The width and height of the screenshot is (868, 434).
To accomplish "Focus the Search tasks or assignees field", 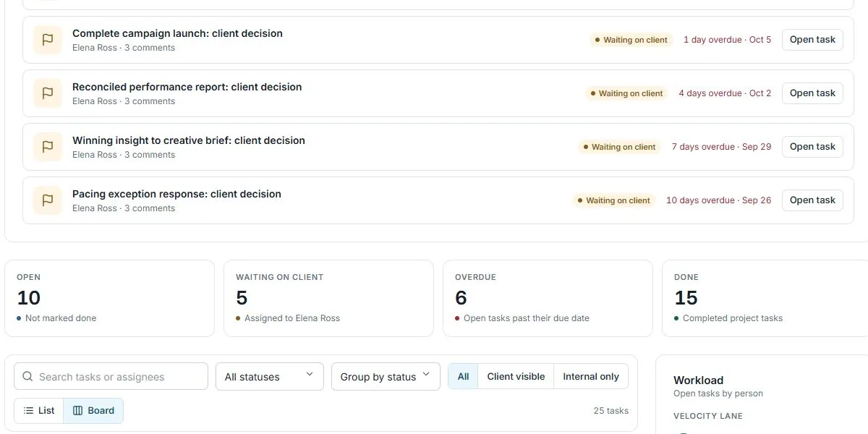I will [x=111, y=377].
